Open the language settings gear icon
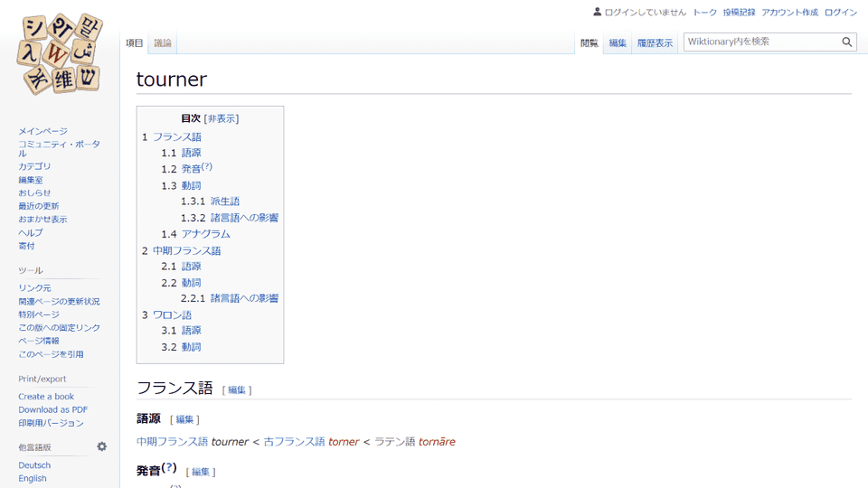 [102, 446]
